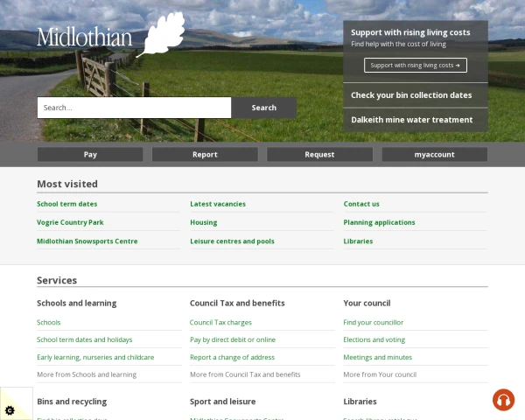This screenshot has height=420, width=525.
Task: Click the Search button
Action: coord(264,108)
